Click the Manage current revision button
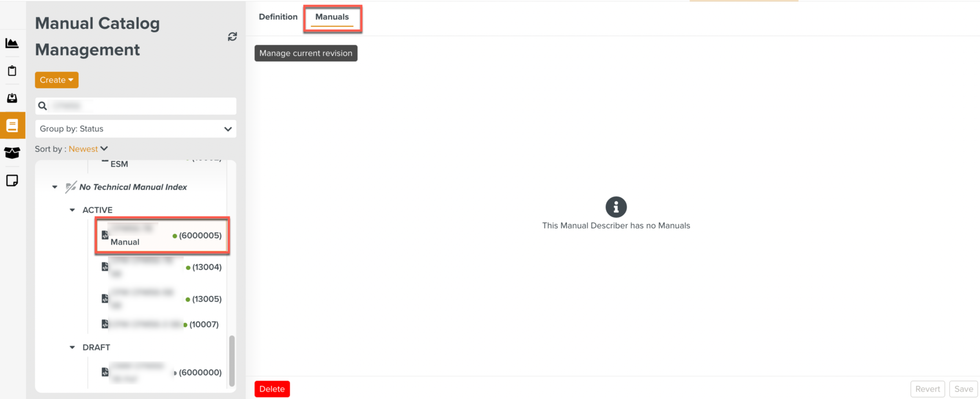 click(305, 53)
